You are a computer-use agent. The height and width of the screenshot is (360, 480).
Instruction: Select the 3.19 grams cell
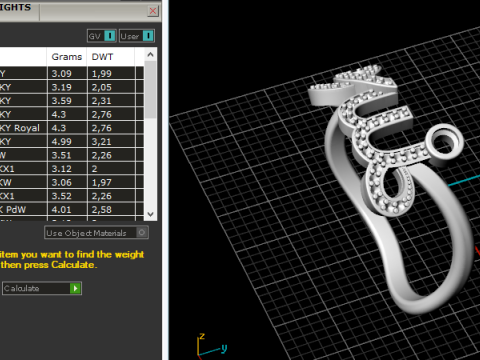click(x=67, y=87)
